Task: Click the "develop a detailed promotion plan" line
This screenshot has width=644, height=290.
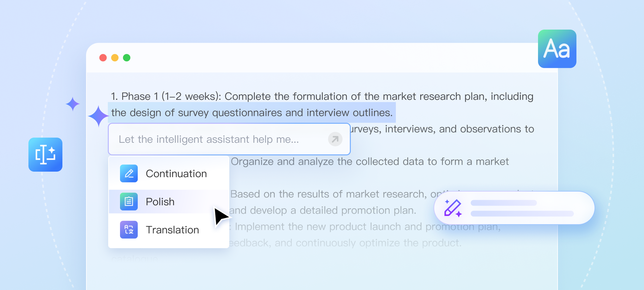Action: pos(322,210)
